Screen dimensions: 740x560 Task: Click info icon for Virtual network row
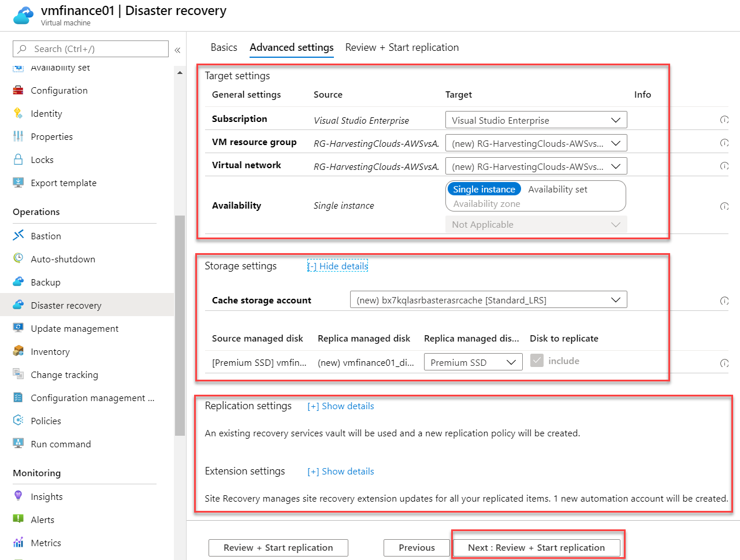tap(724, 166)
